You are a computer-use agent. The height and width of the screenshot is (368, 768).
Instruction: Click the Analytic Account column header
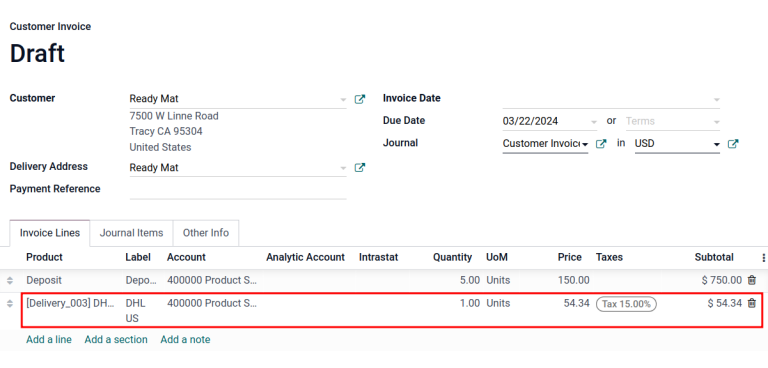306,257
